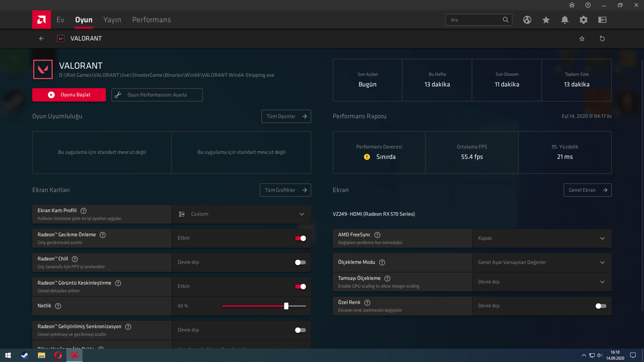This screenshot has height=362, width=644.
Task: Switch to the Ev tab
Action: coord(60,20)
